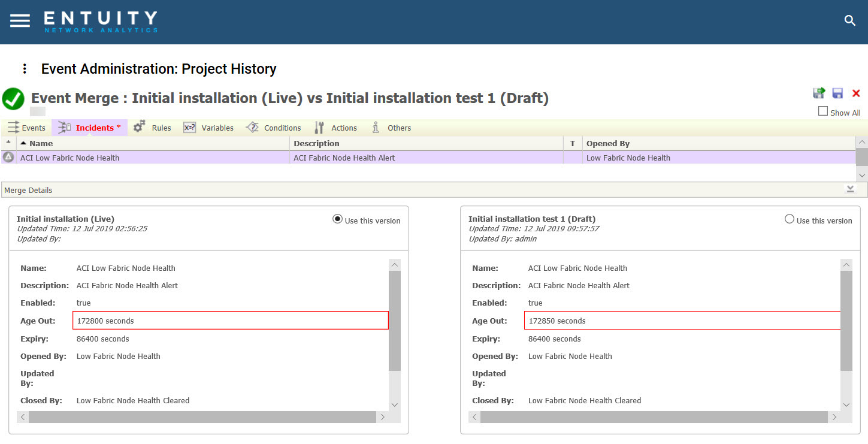Click the Live panel horizontal scroll right arrow

click(382, 417)
